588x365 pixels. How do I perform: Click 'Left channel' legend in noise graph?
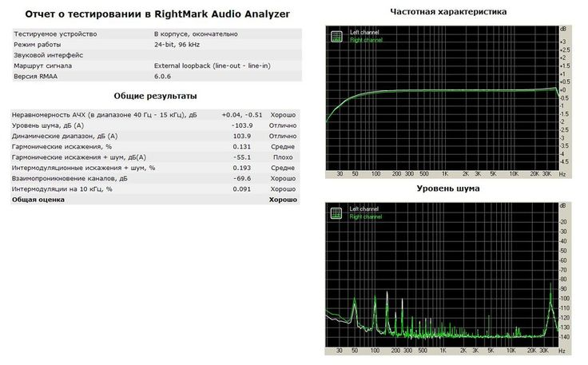364,209
